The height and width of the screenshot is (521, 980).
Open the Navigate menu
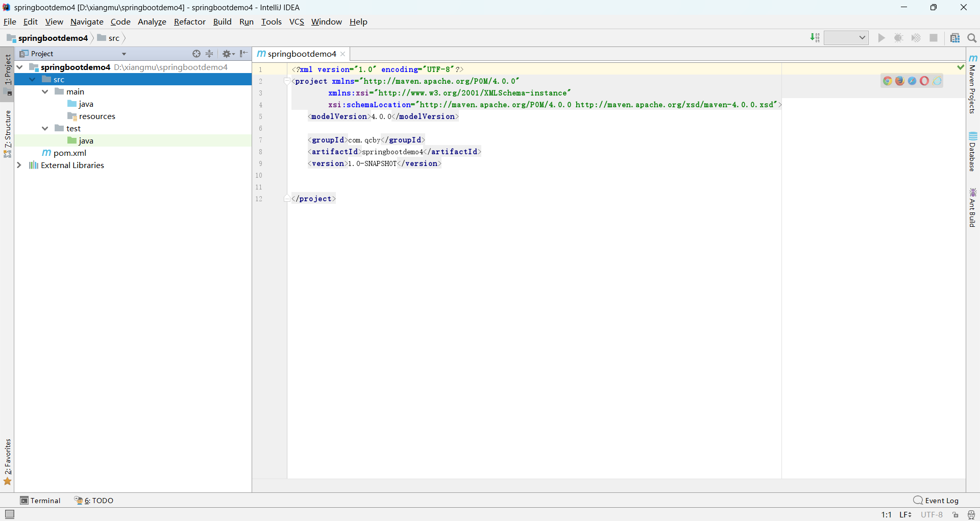click(87, 21)
